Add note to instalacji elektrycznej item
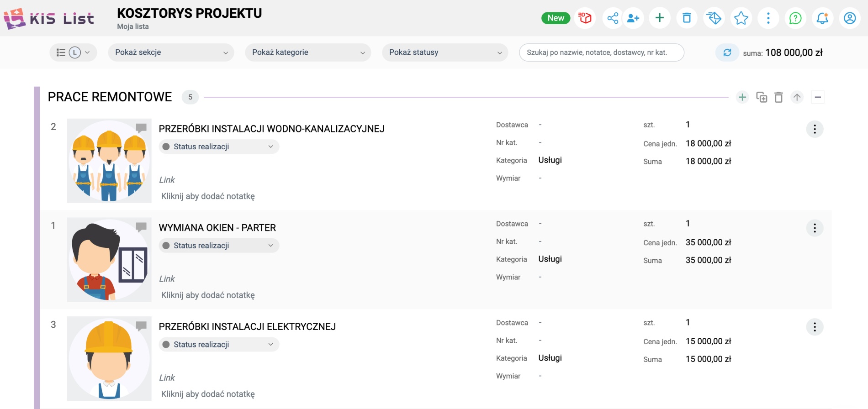Screen dimensions: 868x409 [208, 394]
